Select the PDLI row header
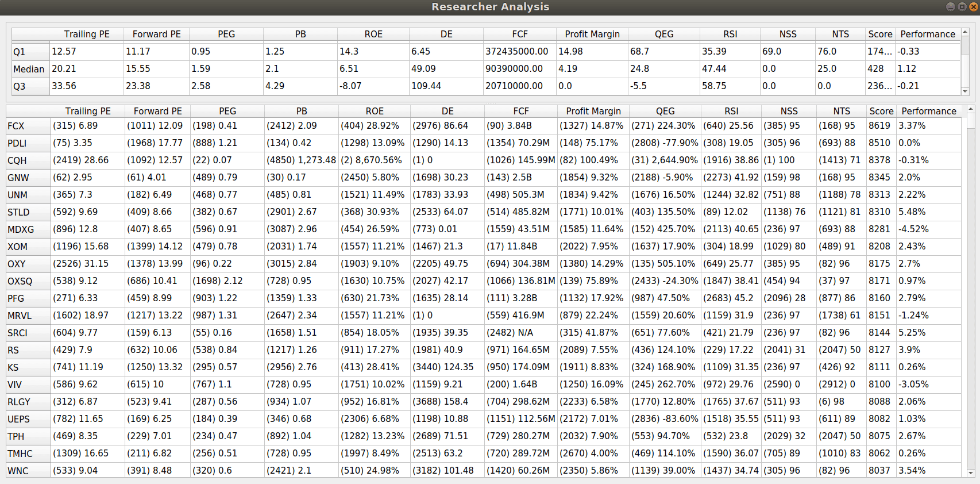The image size is (980, 484). (28, 143)
